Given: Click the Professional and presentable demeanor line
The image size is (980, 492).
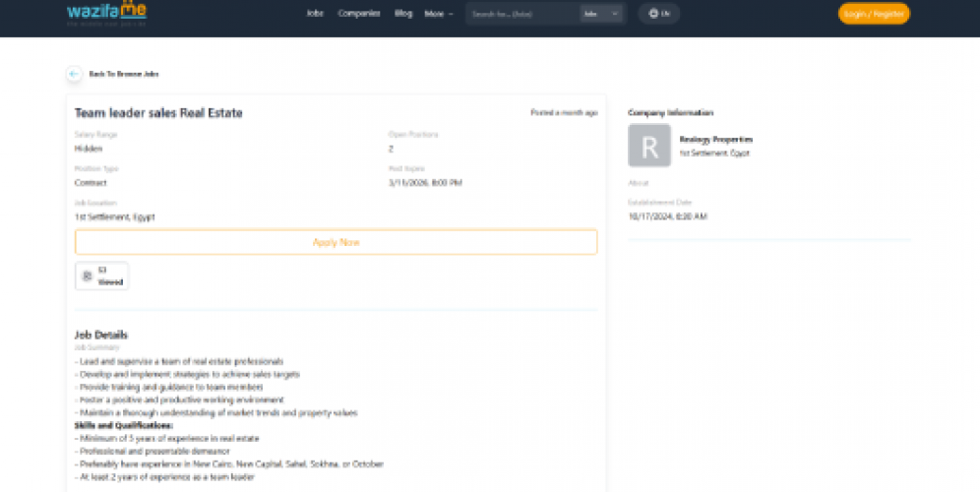Looking at the screenshot, I should pos(153,452).
